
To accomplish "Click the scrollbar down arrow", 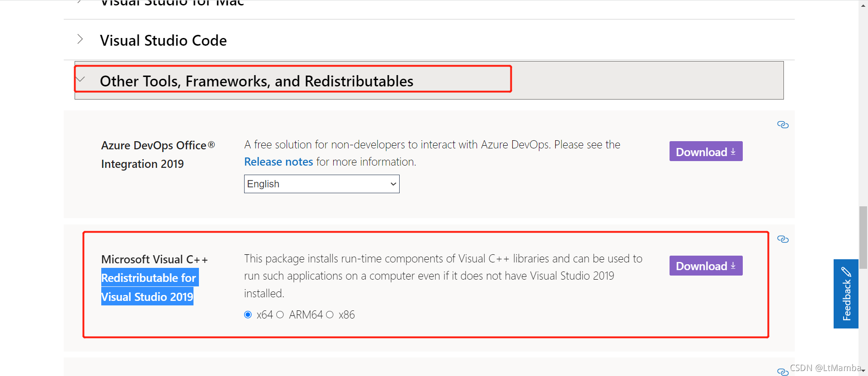I will coord(863,371).
